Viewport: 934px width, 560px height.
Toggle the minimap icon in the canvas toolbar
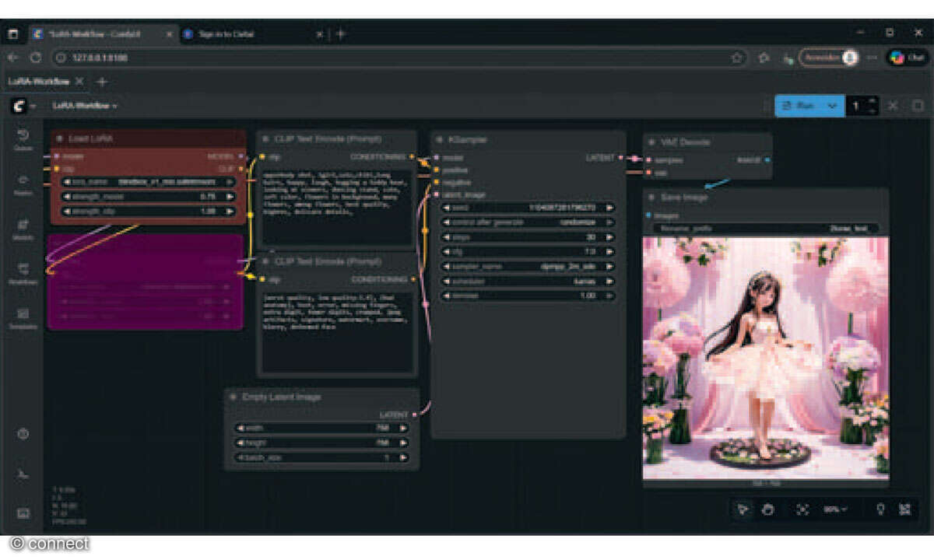[906, 508]
